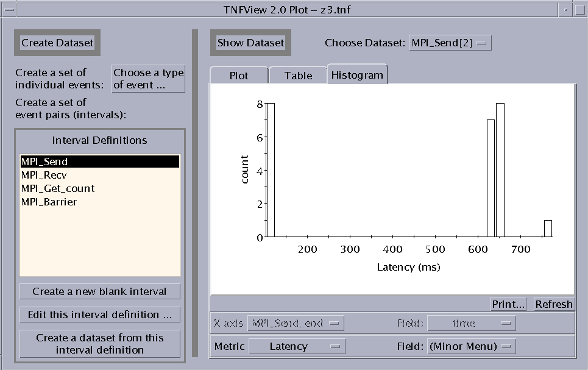Click the histogram bar with count 7

click(491, 178)
